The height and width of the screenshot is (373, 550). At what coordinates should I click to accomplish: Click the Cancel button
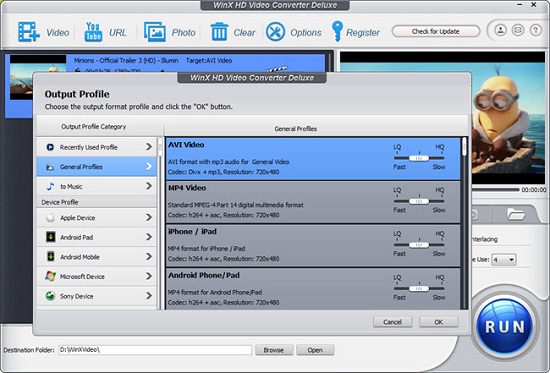click(393, 322)
